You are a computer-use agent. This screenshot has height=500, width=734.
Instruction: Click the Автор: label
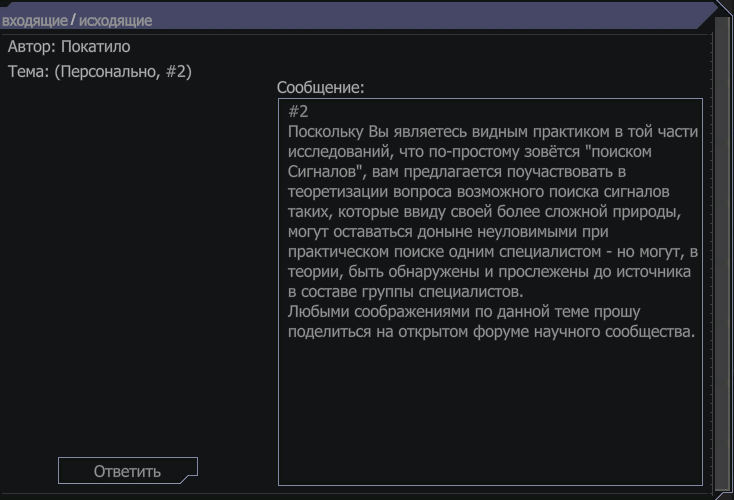point(32,47)
